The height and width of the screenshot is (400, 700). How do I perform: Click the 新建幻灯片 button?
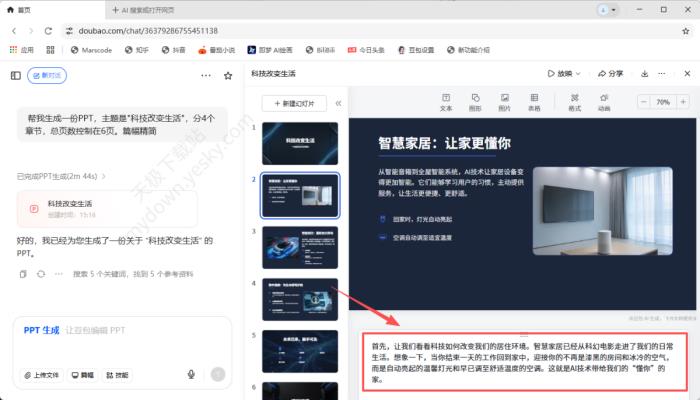coord(292,104)
